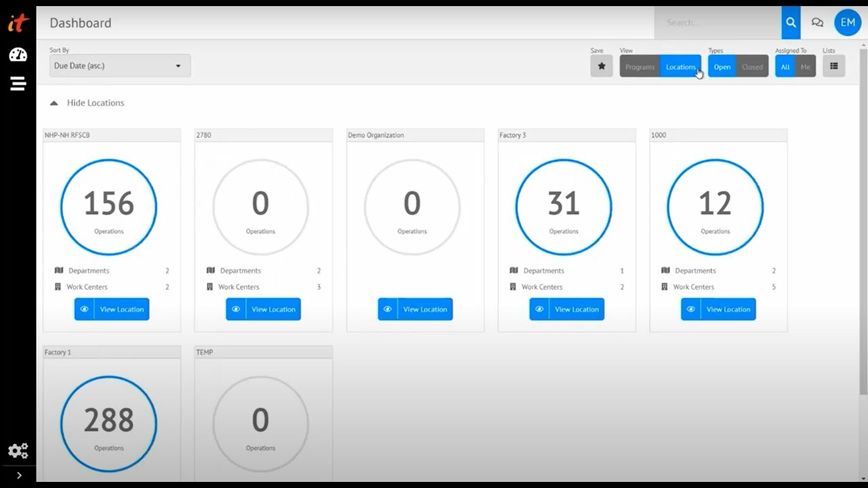Switch Assigned To filter to Me

point(805,66)
